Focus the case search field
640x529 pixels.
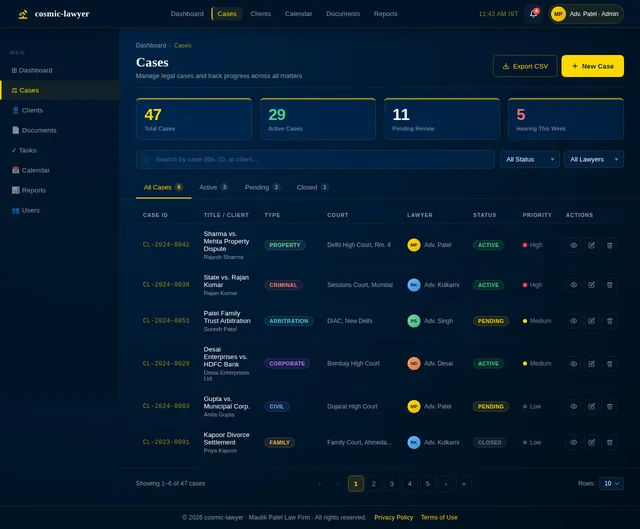click(315, 159)
